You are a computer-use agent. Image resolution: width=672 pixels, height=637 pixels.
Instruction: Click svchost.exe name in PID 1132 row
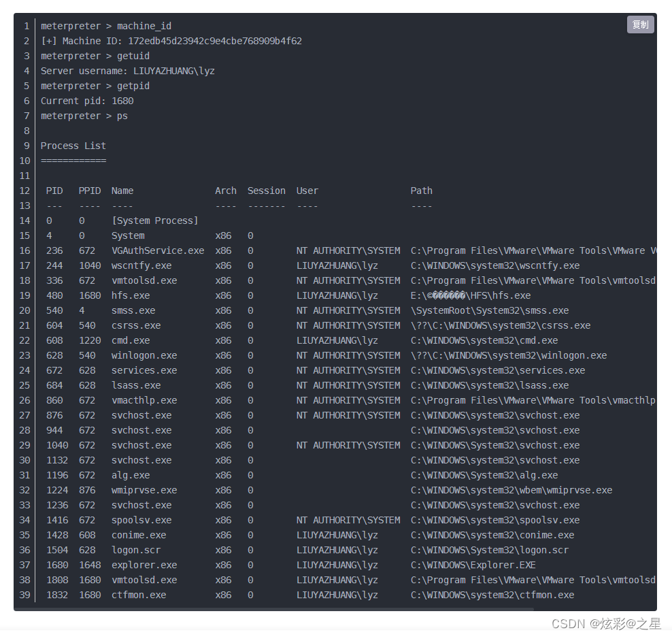click(x=141, y=460)
